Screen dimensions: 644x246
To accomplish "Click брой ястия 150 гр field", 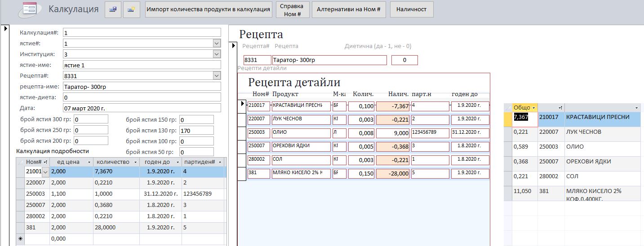I will pos(196,119).
